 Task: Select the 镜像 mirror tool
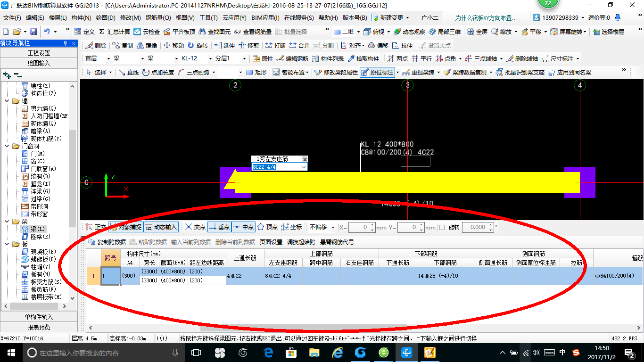(147, 45)
